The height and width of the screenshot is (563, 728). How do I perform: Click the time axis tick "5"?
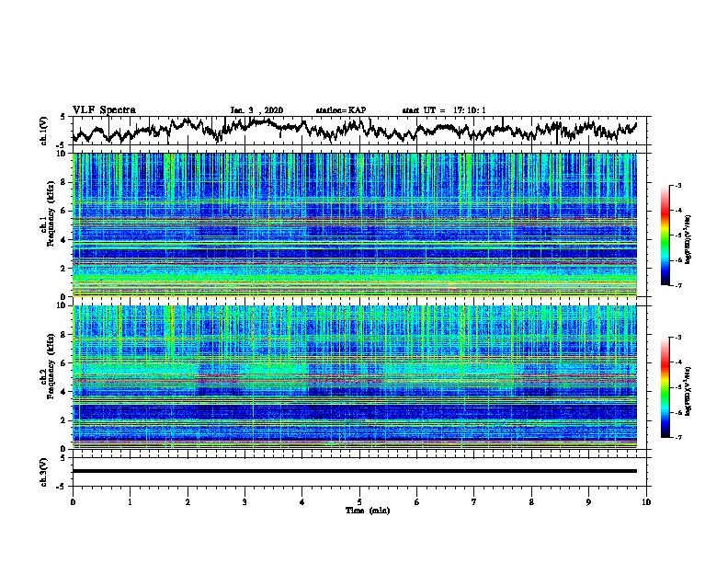(x=359, y=502)
